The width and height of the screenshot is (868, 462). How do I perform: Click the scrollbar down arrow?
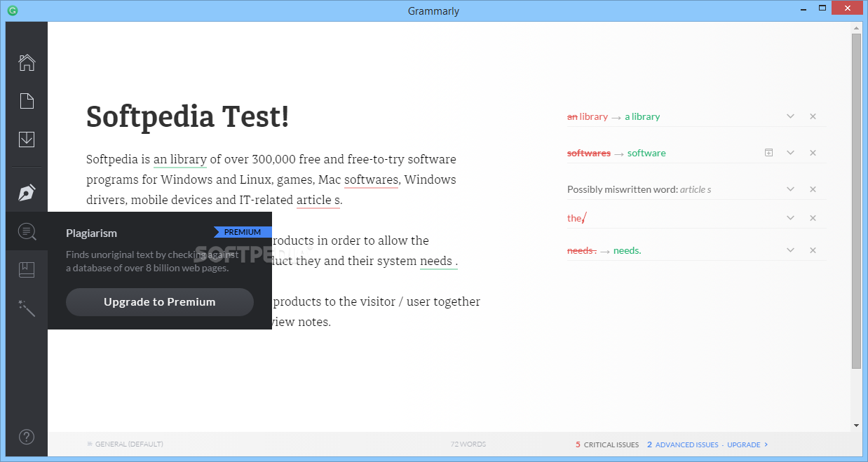[x=856, y=426]
